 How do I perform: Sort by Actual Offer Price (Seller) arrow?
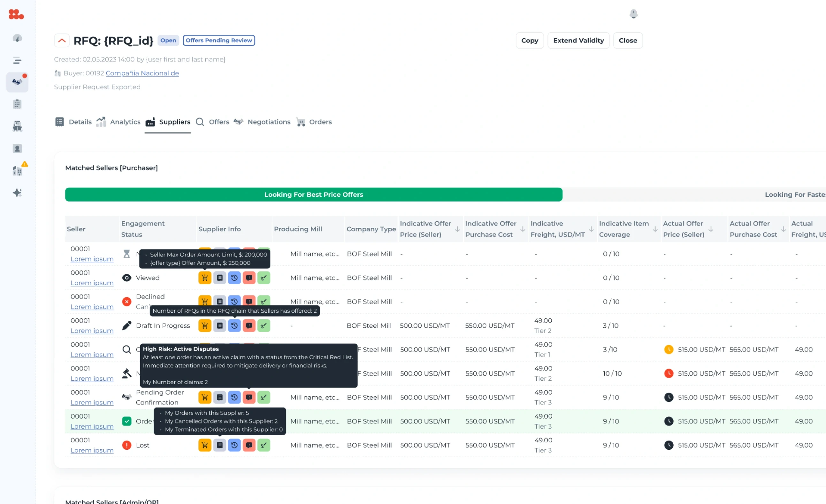[x=711, y=229]
